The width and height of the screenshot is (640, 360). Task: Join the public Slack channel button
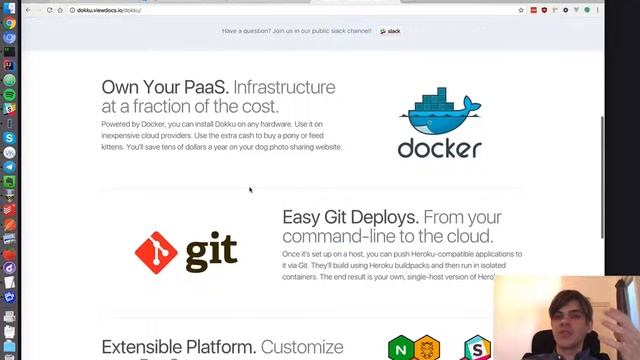pos(390,31)
